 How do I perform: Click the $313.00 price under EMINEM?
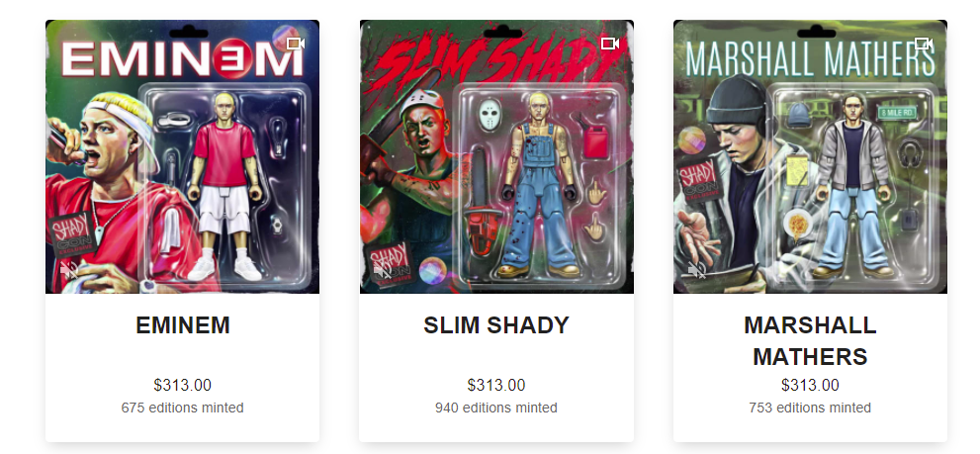(x=183, y=385)
